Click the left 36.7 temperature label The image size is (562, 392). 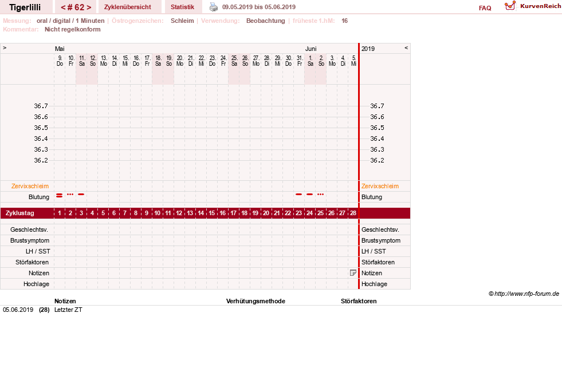(x=41, y=106)
